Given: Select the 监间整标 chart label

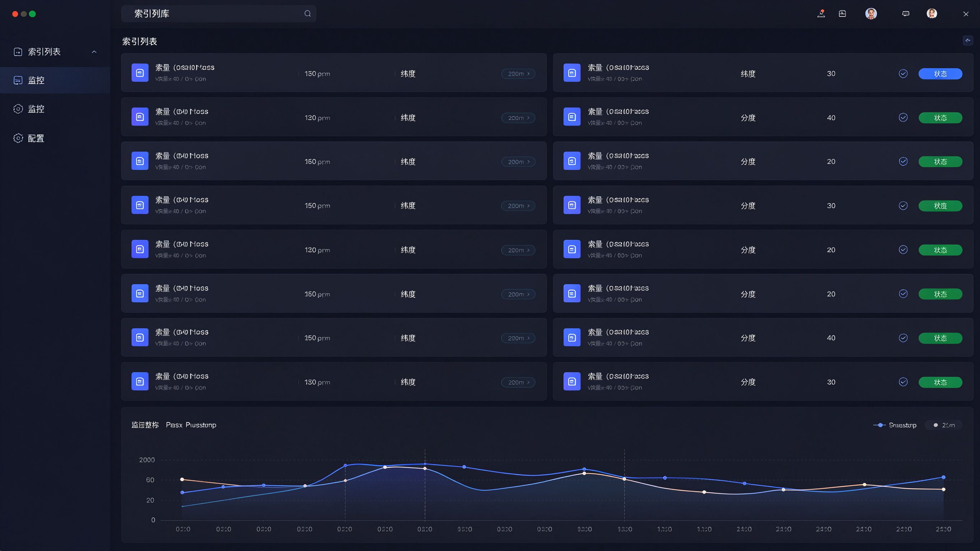Looking at the screenshot, I should point(145,425).
